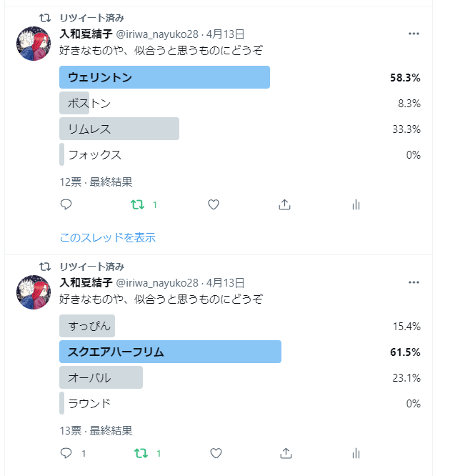Image resolution: width=450 pixels, height=476 pixels.
Task: Open second tweet author's profile picture
Action: point(34,292)
